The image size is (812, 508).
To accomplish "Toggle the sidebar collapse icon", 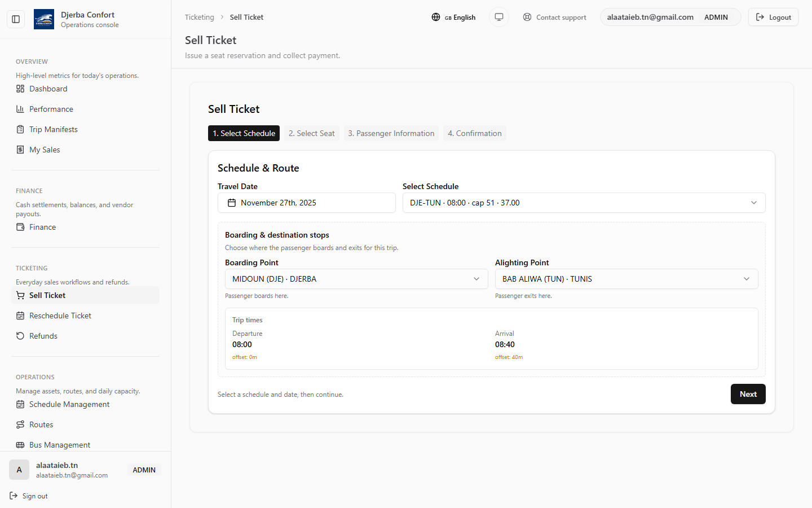I will click(16, 19).
